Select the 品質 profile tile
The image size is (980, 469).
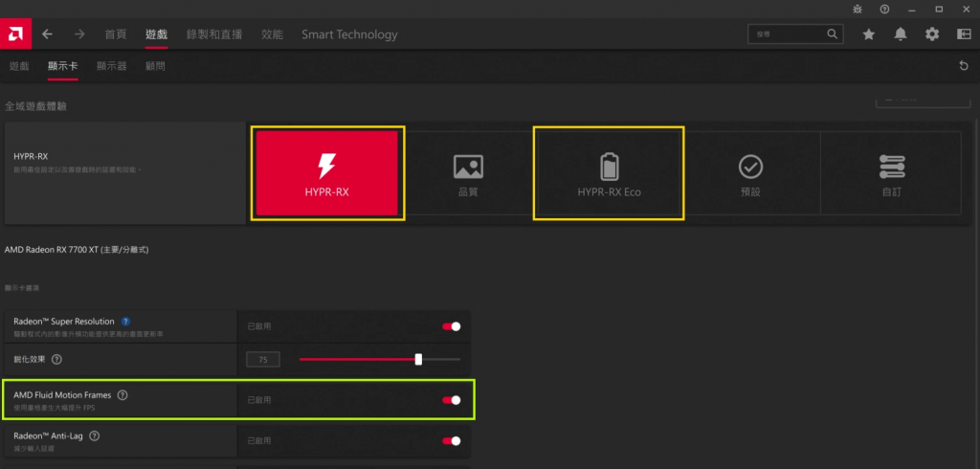click(468, 173)
